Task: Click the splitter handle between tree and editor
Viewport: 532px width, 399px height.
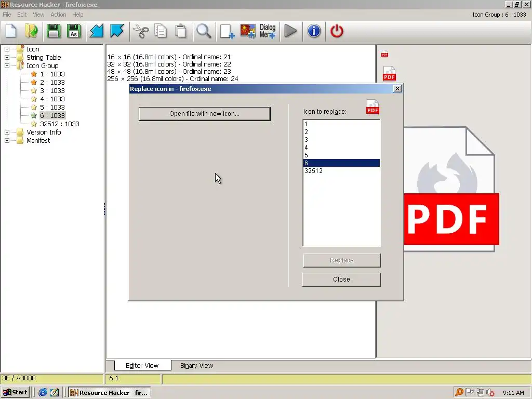Action: pyautogui.click(x=104, y=209)
